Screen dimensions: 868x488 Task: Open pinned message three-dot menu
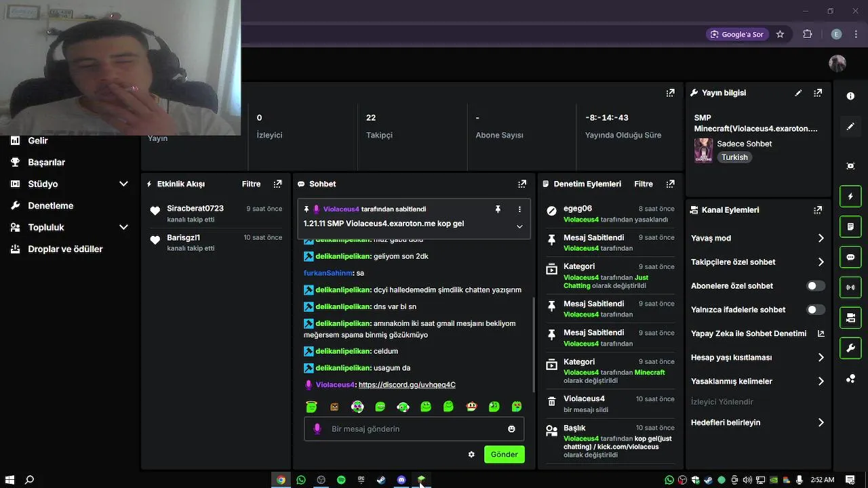519,209
